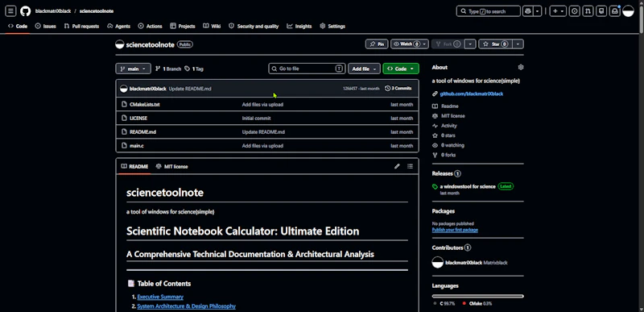Viewport: 644px width, 312px height.
Task: Open Security and quality tab
Action: tap(254, 26)
